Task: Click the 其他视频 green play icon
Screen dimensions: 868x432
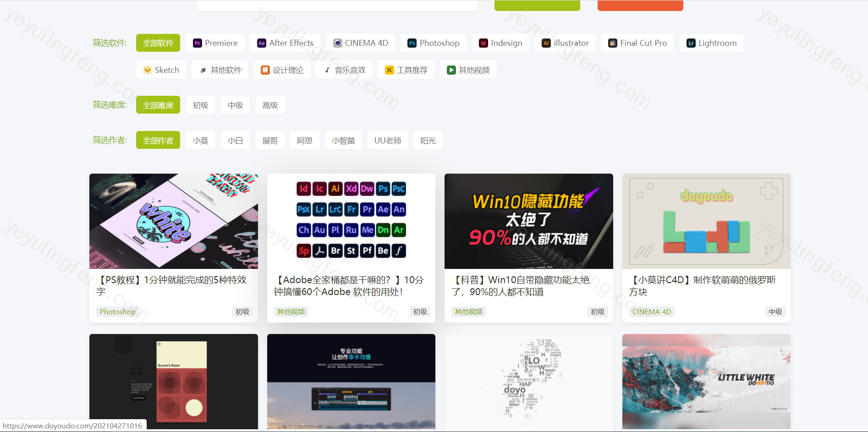Action: 451,70
